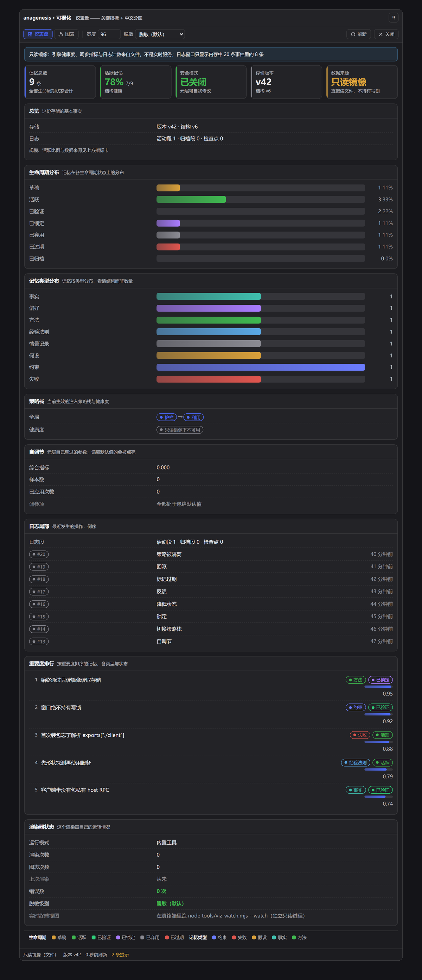Screen dimensions: 422x980
Task: Select the 存储版本 v42 card
Action: pos(287,82)
